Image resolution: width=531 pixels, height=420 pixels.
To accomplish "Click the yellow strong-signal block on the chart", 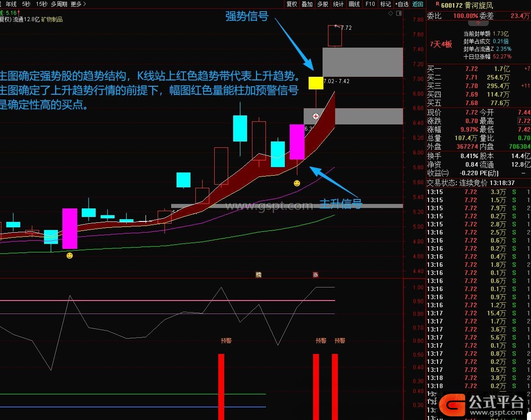I will click(x=315, y=83).
